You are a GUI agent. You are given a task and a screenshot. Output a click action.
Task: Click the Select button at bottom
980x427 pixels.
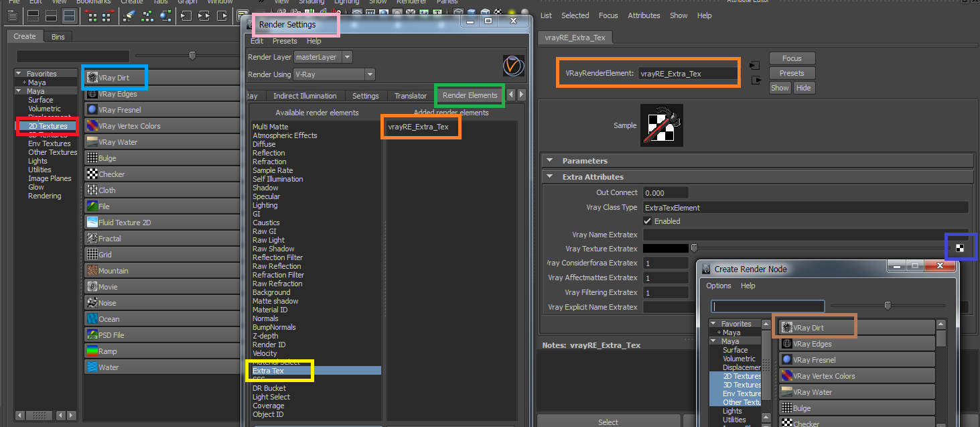608,422
